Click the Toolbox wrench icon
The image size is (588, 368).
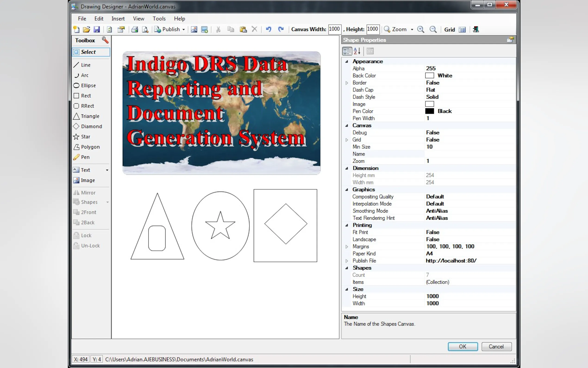[x=105, y=40]
